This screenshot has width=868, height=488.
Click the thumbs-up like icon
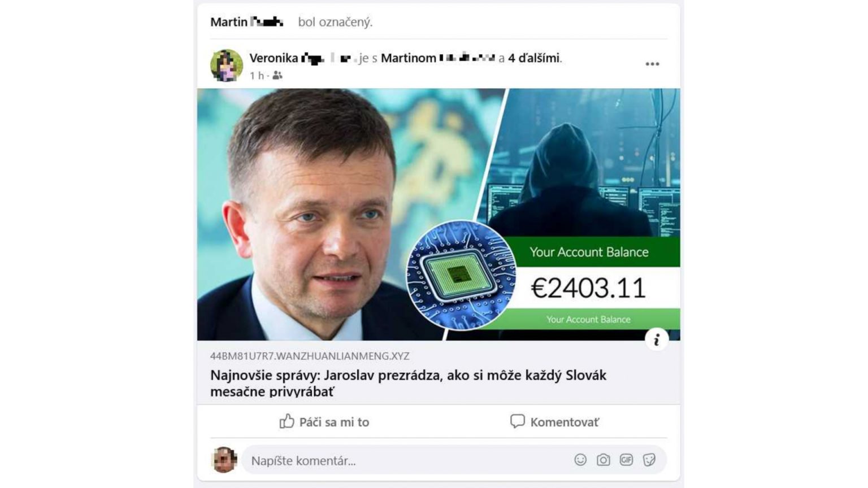click(287, 421)
